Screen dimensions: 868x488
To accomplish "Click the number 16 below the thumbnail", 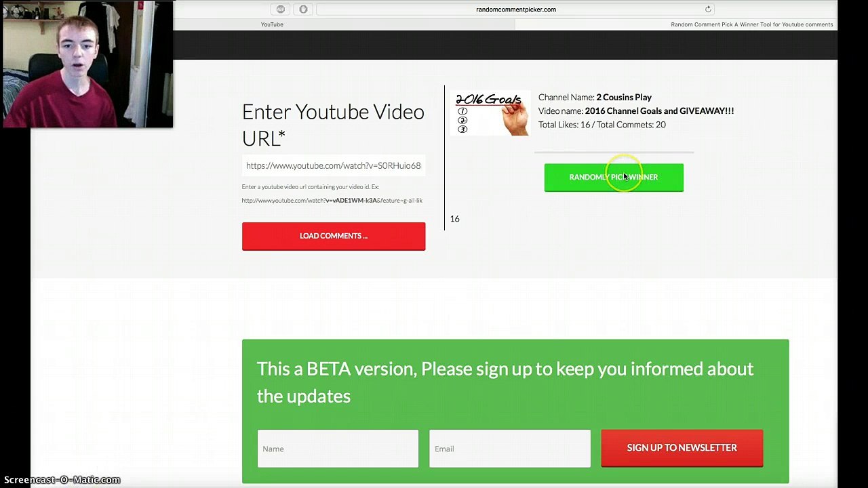I will point(455,219).
